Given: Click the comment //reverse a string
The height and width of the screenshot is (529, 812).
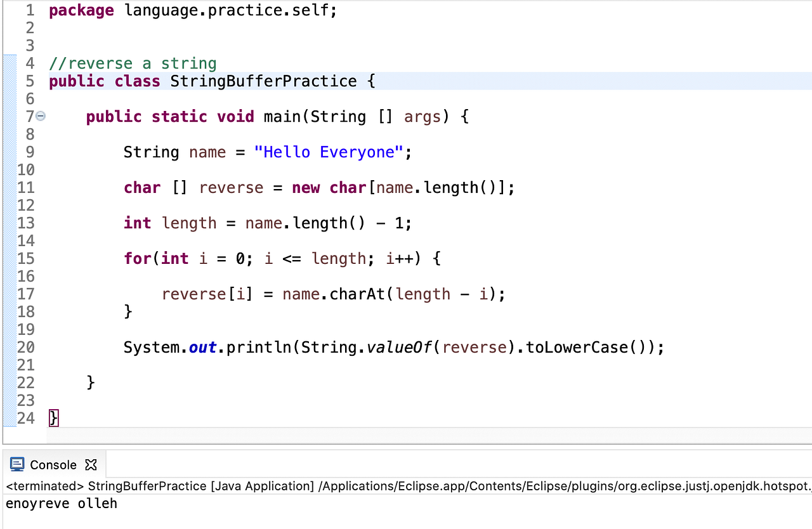Looking at the screenshot, I should 132,63.
